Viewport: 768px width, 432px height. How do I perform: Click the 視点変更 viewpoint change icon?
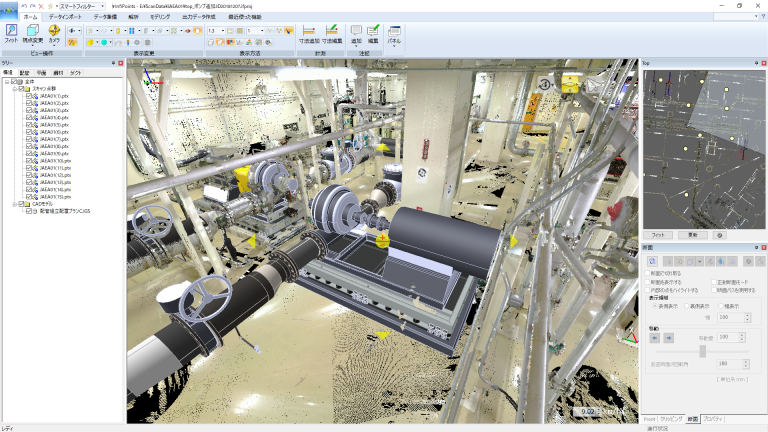[x=32, y=33]
